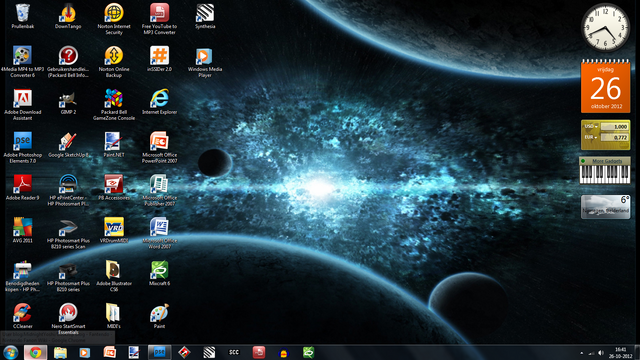Click the analog clock gadget
640x360 pixels.
point(605,27)
